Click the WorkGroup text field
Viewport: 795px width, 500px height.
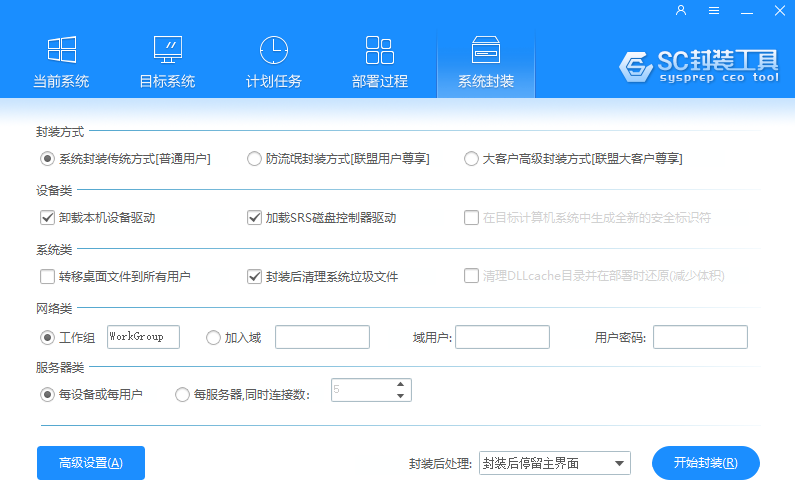pos(142,337)
